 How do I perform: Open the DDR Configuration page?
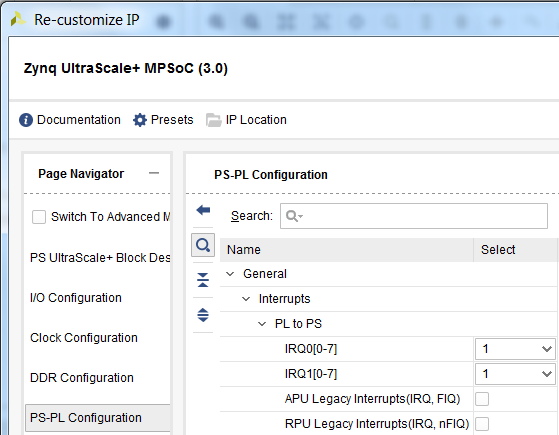(x=82, y=378)
